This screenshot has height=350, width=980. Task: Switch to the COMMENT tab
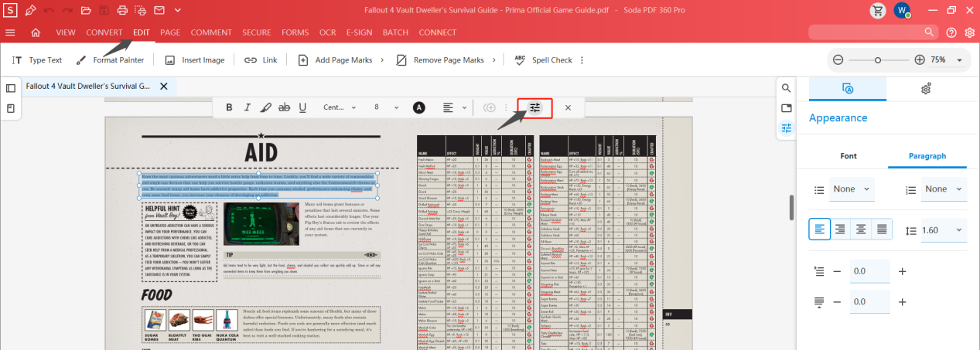point(211,32)
